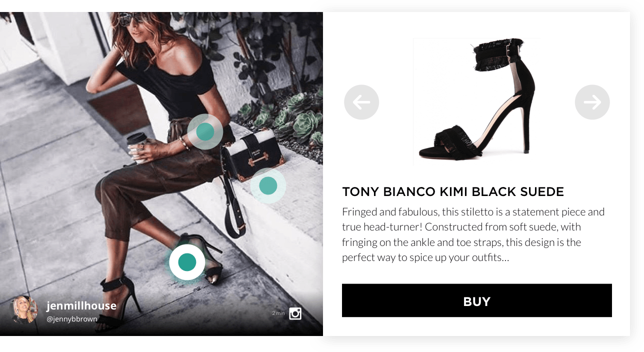Click the handbag strap in the photo

(x=232, y=205)
